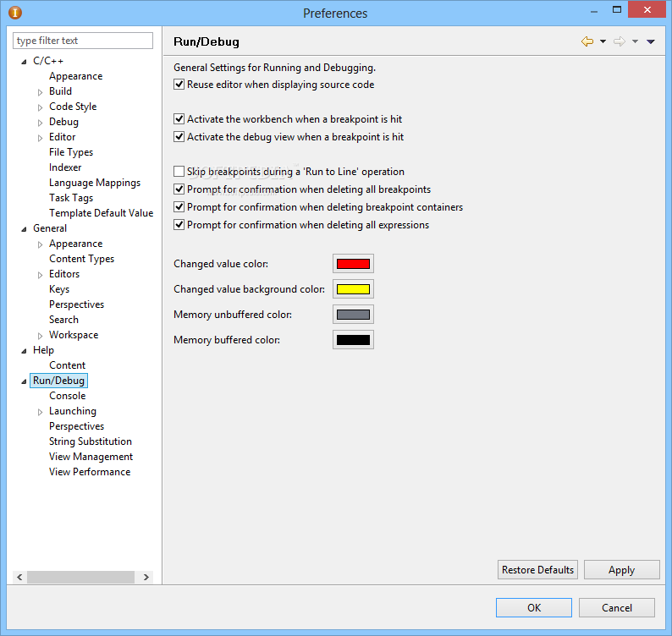Image resolution: width=672 pixels, height=636 pixels.
Task: Pick the Memory unbuffered color swatch
Action: click(353, 314)
